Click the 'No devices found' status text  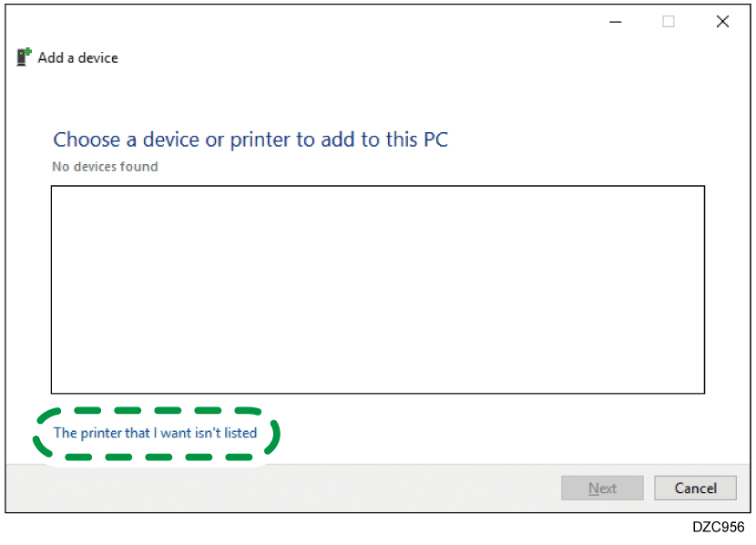[x=105, y=167]
